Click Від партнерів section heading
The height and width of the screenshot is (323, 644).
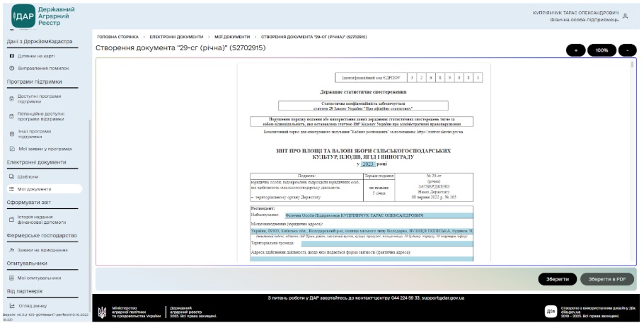(x=24, y=291)
